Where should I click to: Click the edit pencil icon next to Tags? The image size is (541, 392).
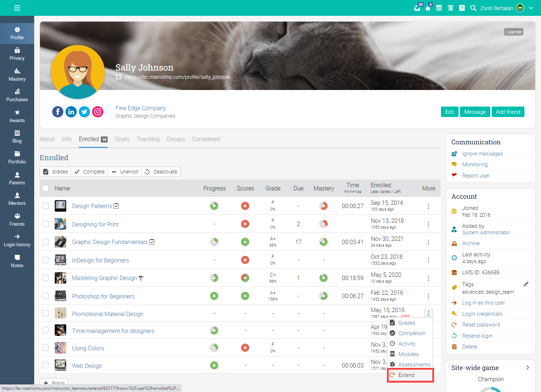click(526, 284)
